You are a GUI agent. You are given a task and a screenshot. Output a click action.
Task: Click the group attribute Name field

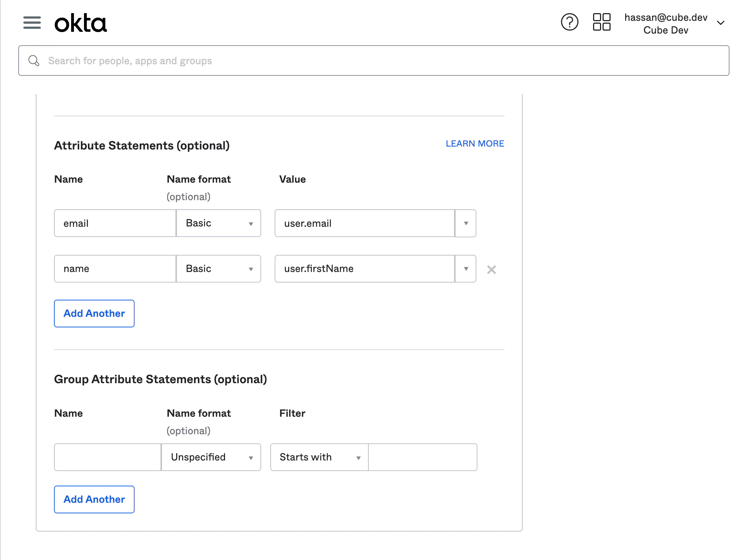(x=108, y=457)
